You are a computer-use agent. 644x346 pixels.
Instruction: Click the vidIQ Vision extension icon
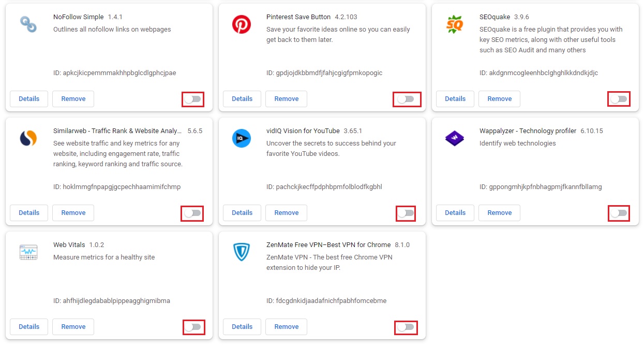[x=242, y=138]
